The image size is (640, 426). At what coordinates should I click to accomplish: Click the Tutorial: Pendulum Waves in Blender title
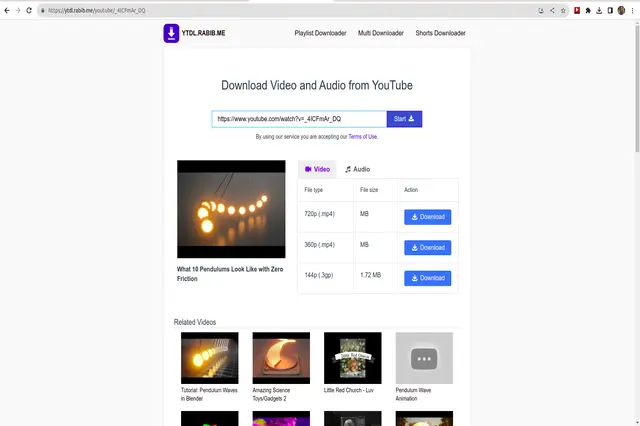pyautogui.click(x=209, y=394)
